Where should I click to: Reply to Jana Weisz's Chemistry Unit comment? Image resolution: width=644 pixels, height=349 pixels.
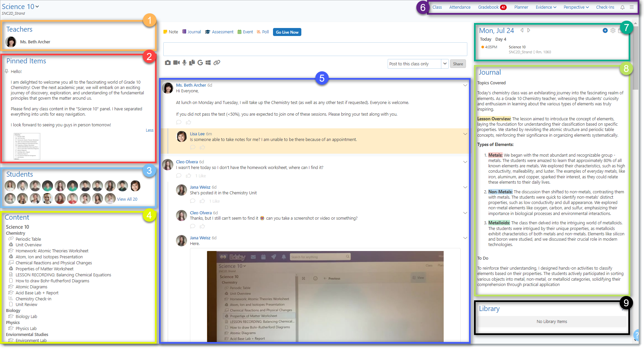tap(193, 201)
